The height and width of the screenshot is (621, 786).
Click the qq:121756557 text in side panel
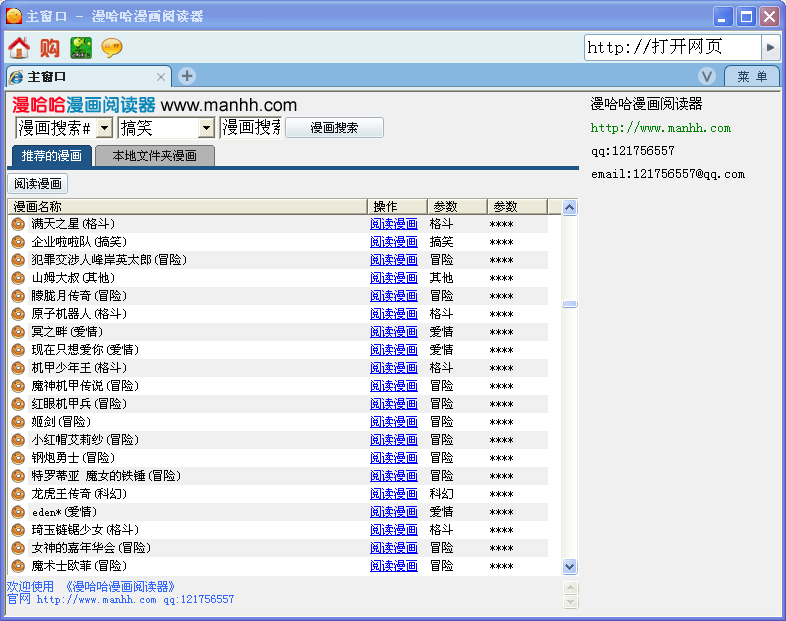(633, 151)
